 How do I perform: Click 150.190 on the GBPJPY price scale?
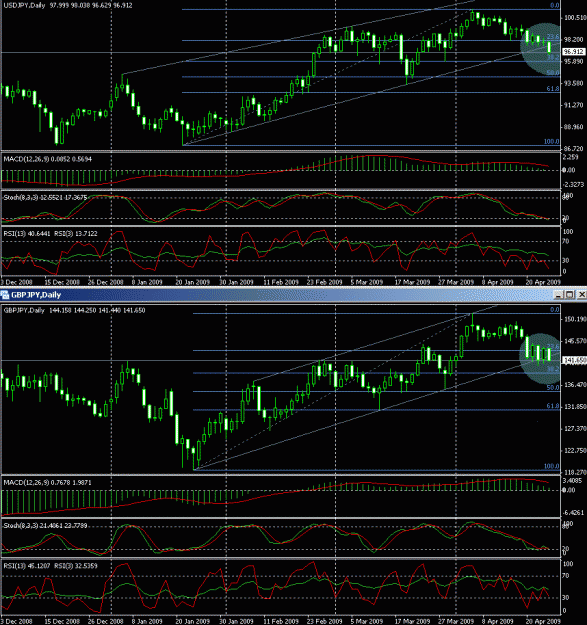pyautogui.click(x=575, y=319)
